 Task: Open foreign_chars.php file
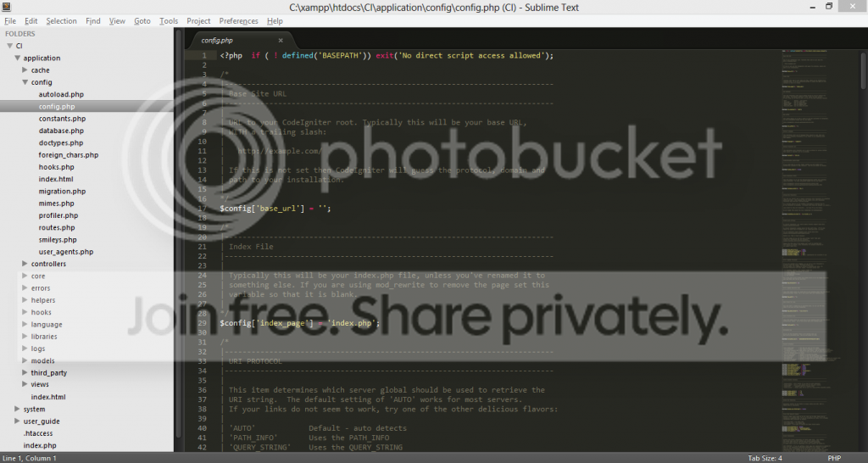tap(68, 155)
